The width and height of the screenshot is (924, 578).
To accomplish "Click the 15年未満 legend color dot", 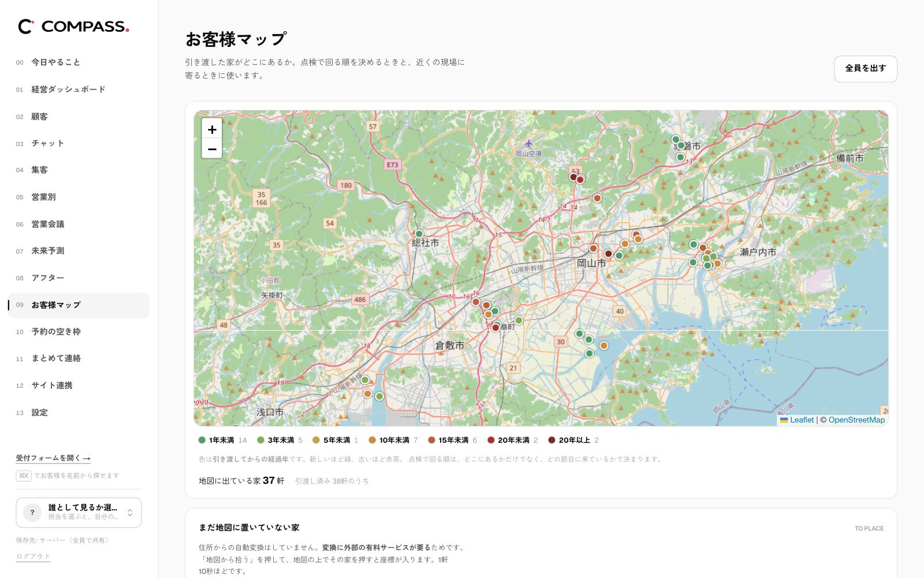I will click(x=431, y=440).
